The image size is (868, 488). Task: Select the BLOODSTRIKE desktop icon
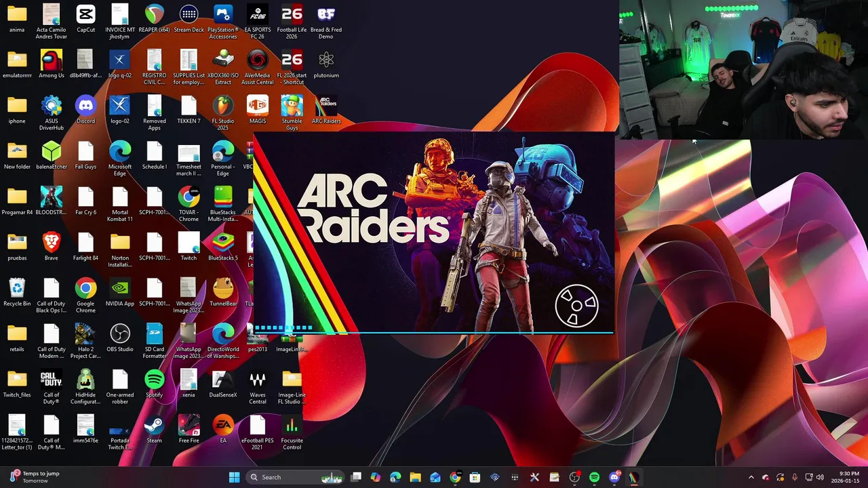52,201
